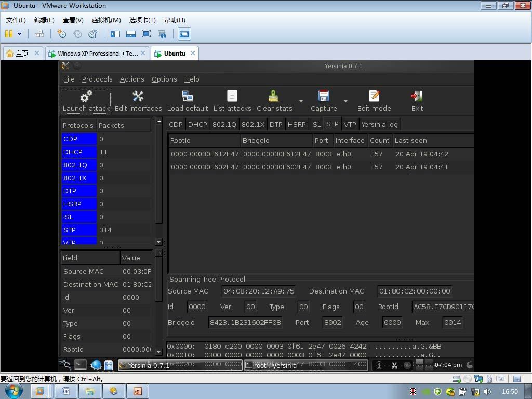Click Source MAC input field
The width and height of the screenshot is (532, 399).
click(x=259, y=291)
